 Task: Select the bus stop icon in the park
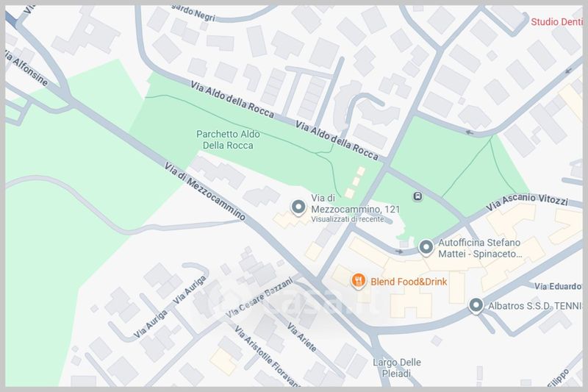point(417,196)
